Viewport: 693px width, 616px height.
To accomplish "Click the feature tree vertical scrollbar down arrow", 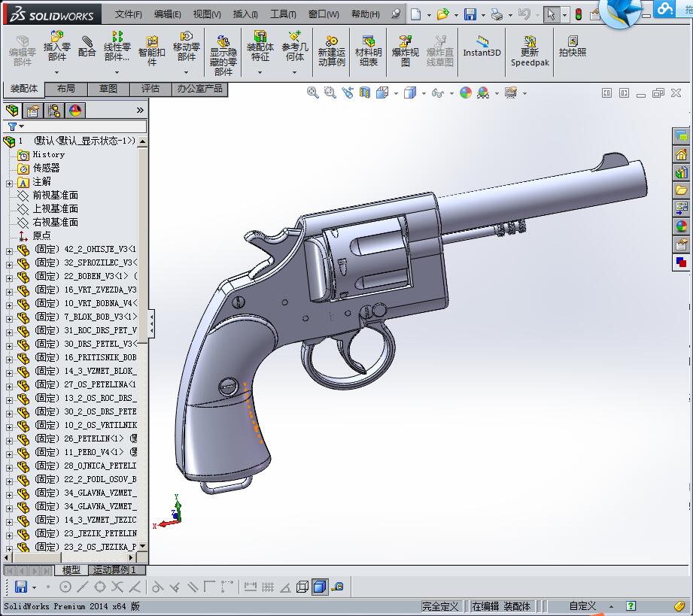I will (142, 546).
